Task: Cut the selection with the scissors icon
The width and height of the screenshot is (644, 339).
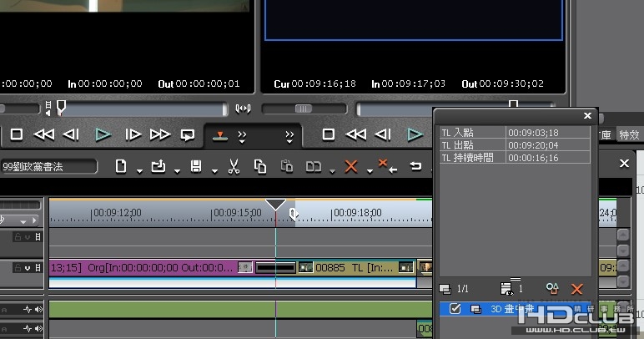Action: click(234, 167)
